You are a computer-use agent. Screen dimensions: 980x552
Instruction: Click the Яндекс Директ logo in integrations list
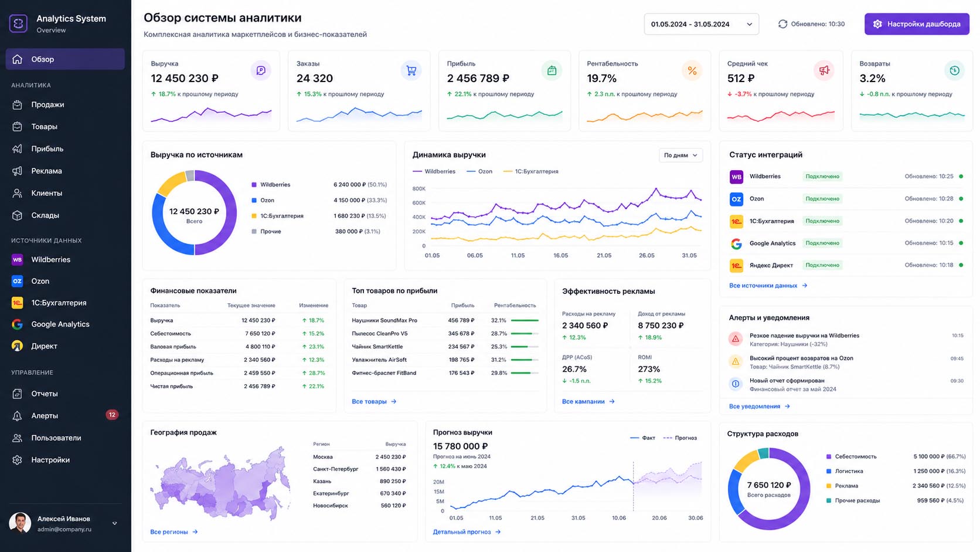pyautogui.click(x=736, y=266)
